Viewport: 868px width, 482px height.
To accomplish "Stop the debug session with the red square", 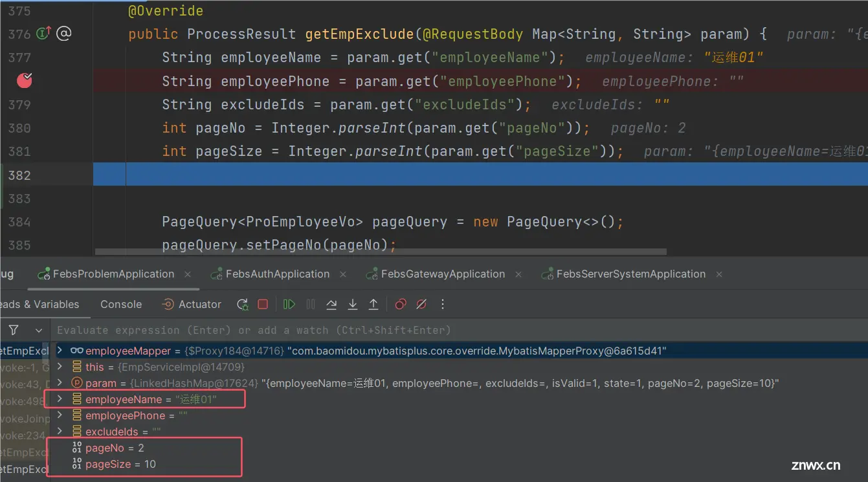I will pos(263,304).
